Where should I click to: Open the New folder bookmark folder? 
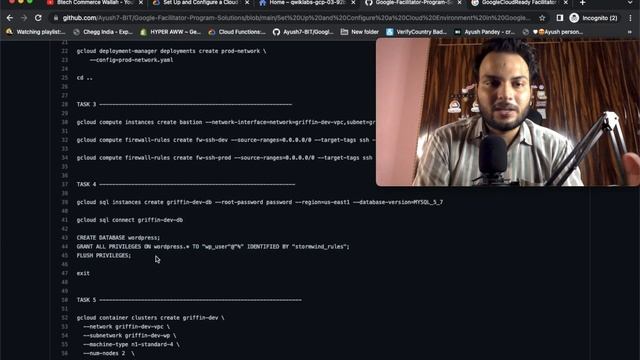(x=360, y=32)
